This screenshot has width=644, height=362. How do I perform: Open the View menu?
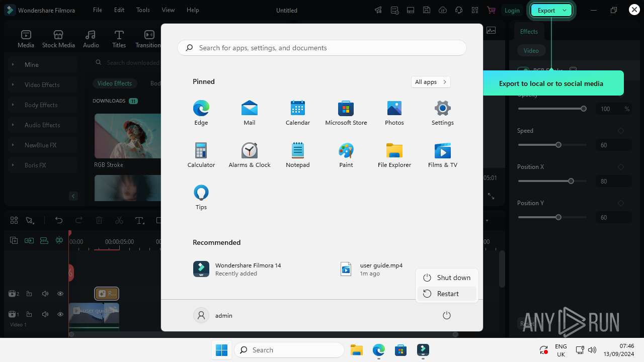(x=168, y=10)
